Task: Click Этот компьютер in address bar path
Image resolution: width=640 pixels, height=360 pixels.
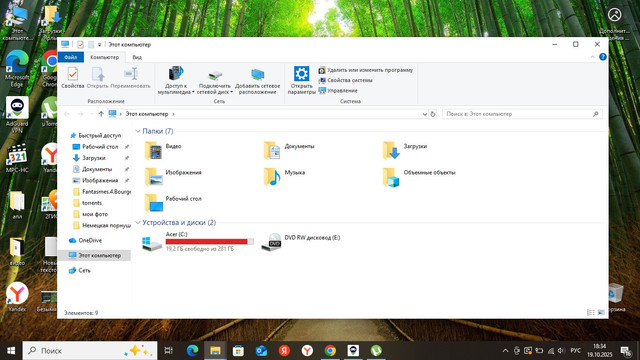Action: [147, 114]
